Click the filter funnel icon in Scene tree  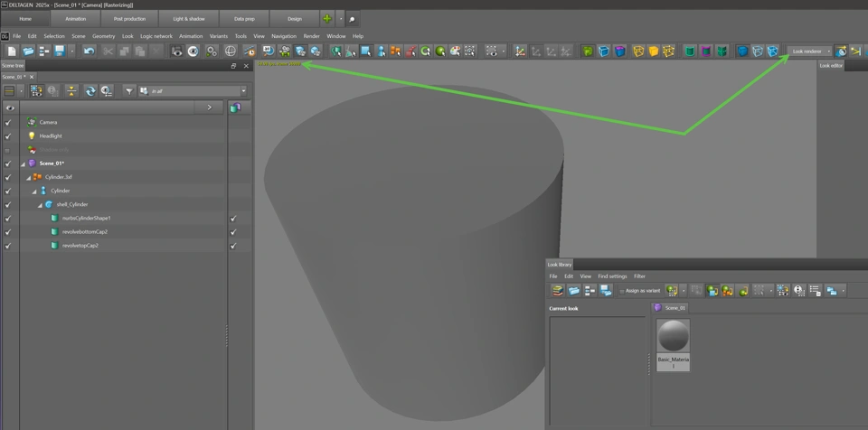click(129, 91)
